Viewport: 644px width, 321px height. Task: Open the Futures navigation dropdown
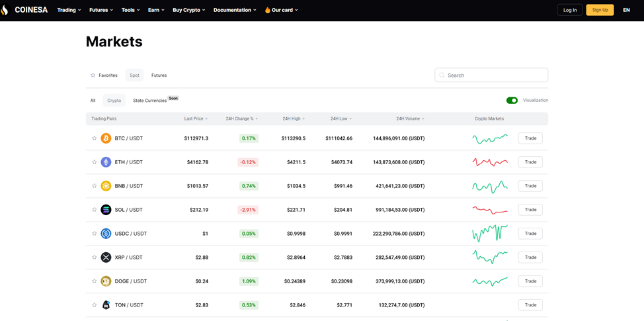pyautogui.click(x=101, y=10)
